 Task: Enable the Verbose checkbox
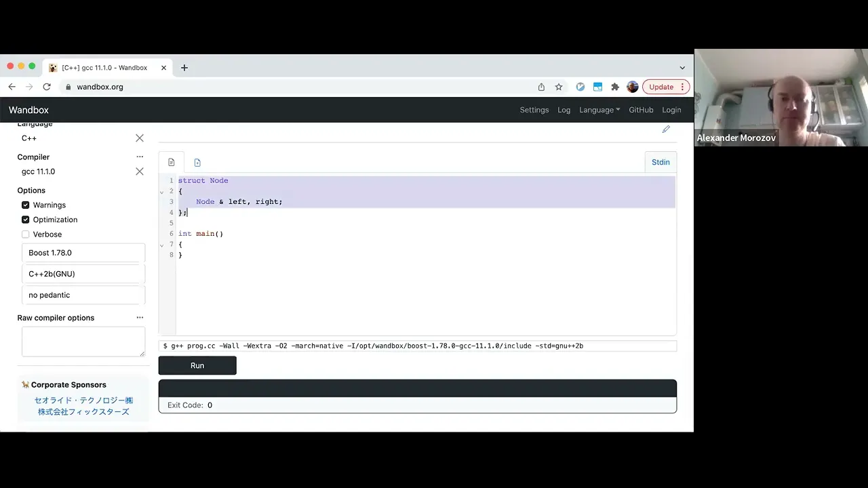tap(26, 235)
